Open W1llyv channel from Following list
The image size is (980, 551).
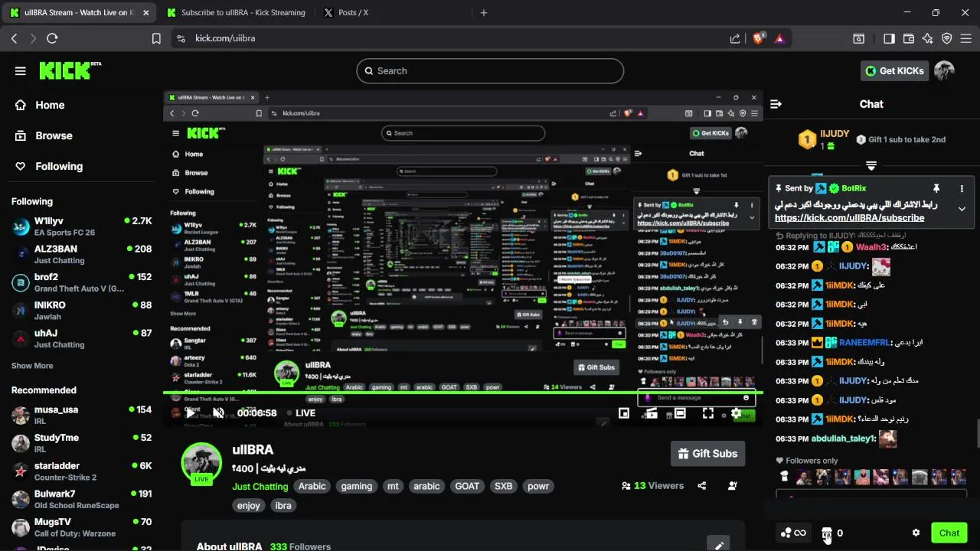[82, 227]
